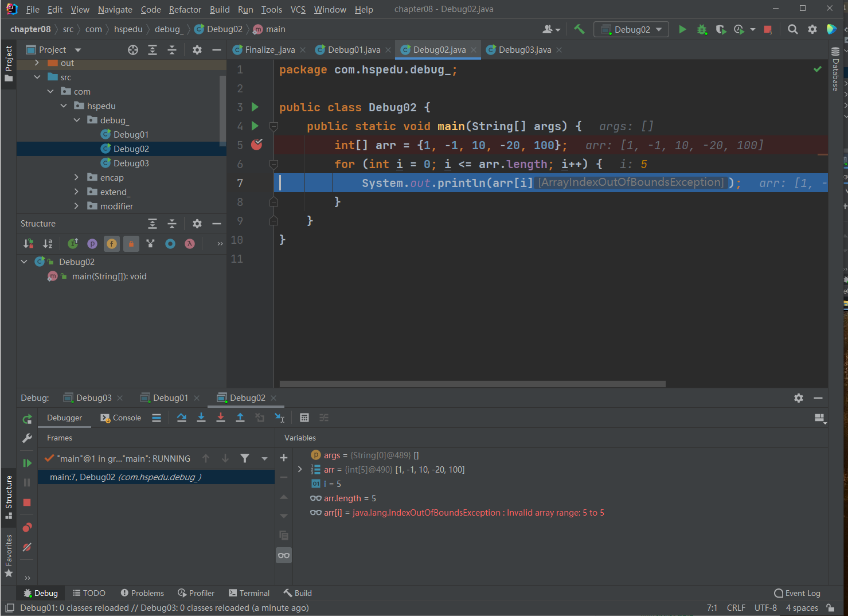This screenshot has height=616, width=848.
Task: Open the Build tool window
Action: tap(298, 593)
